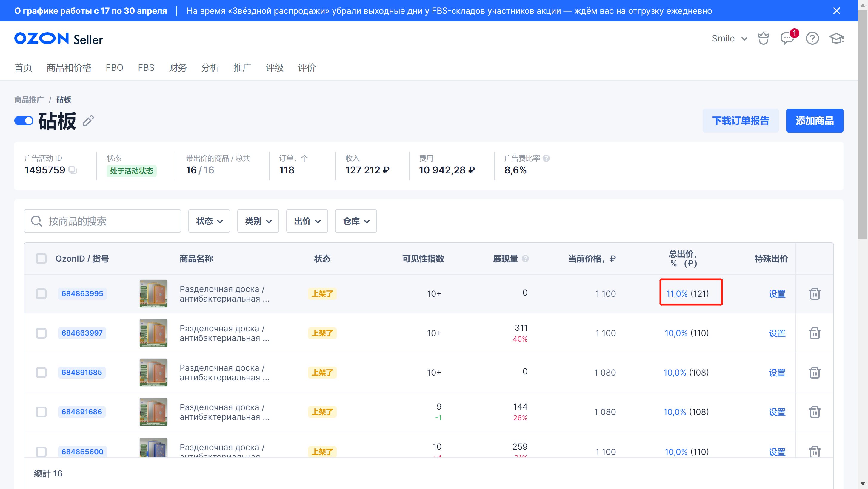Open the help question mark icon in header
The image size is (868, 489).
pos(812,39)
